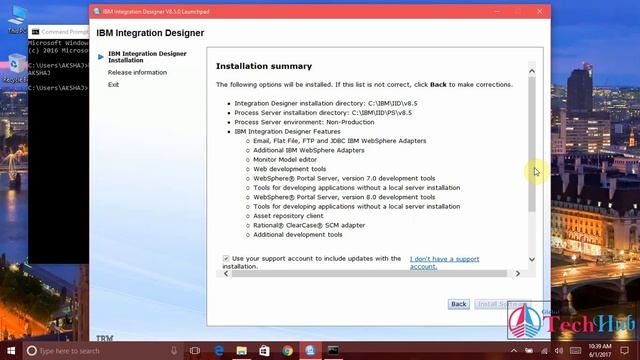The image size is (640, 360).
Task: Click the Portal Server version 7.0 development tools line
Action: tap(344, 178)
